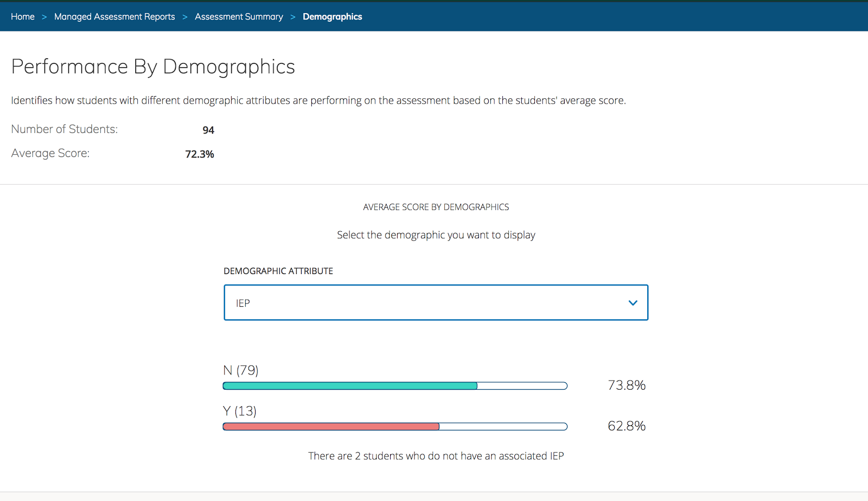Click the students without associated IEP note
The height and width of the screenshot is (501, 868).
436,455
